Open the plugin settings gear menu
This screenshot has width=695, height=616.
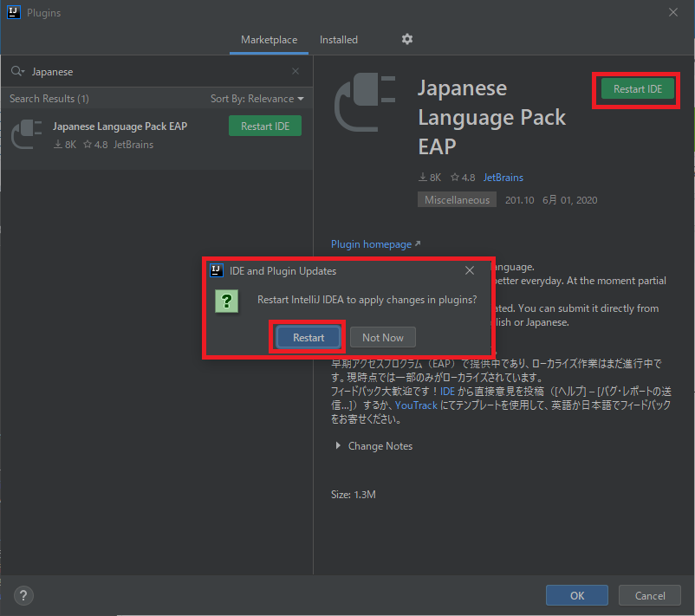pos(407,40)
